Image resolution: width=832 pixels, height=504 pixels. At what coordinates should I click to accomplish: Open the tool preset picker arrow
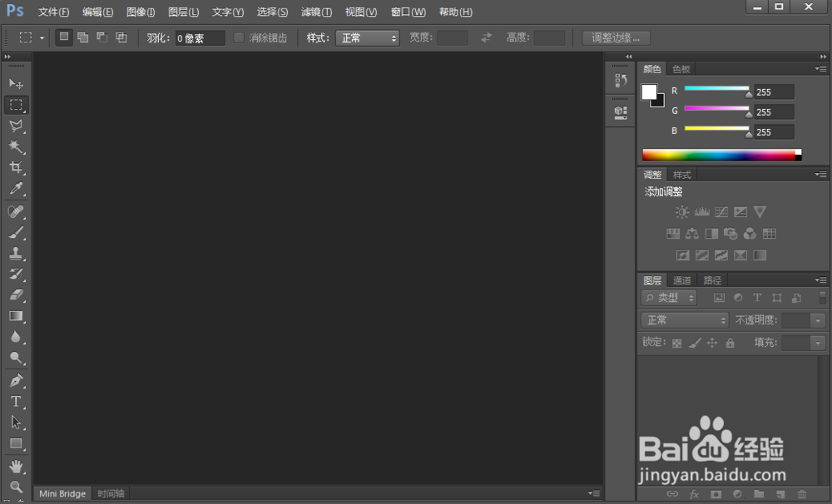pos(42,37)
